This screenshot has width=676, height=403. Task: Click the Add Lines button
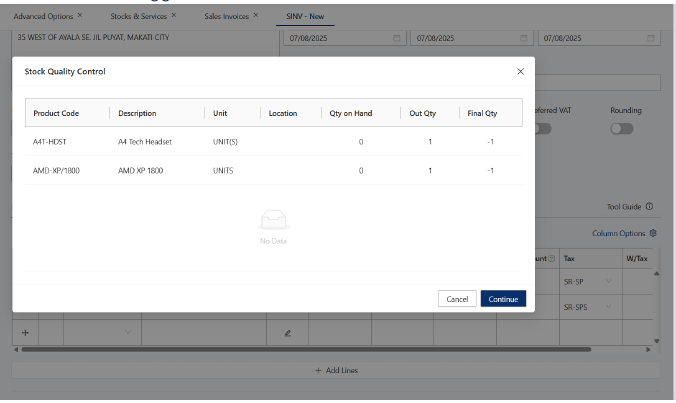(x=336, y=370)
